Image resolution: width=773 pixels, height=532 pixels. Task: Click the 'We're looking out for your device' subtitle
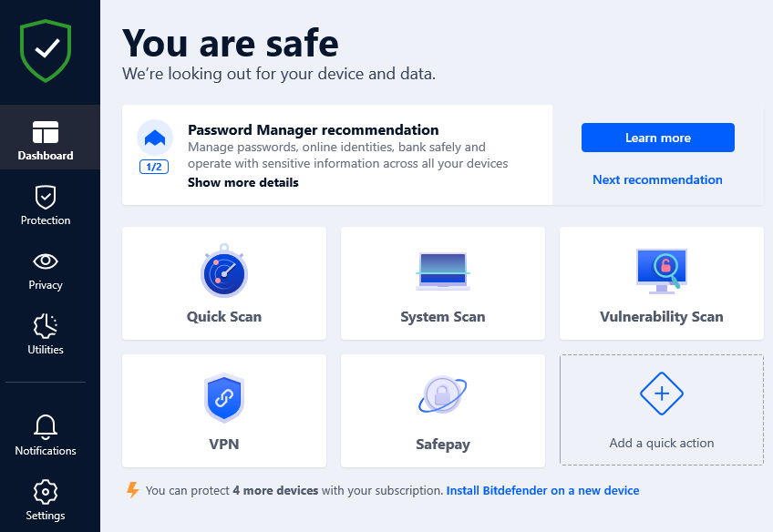[x=279, y=74]
